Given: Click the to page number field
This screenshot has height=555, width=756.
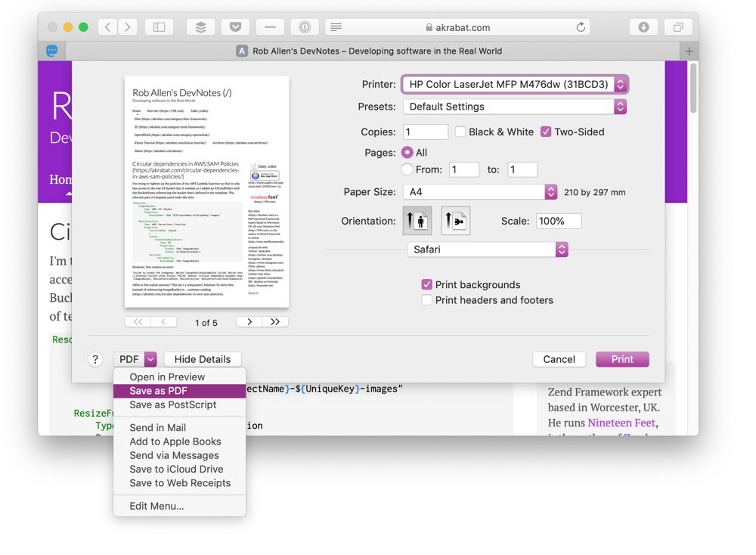Looking at the screenshot, I should [522, 169].
